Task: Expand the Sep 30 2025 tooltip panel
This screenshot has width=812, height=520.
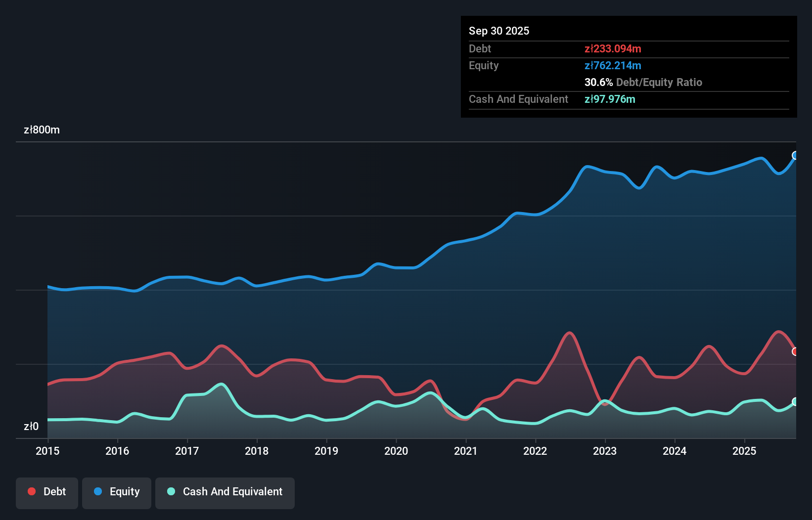Action: click(499, 31)
